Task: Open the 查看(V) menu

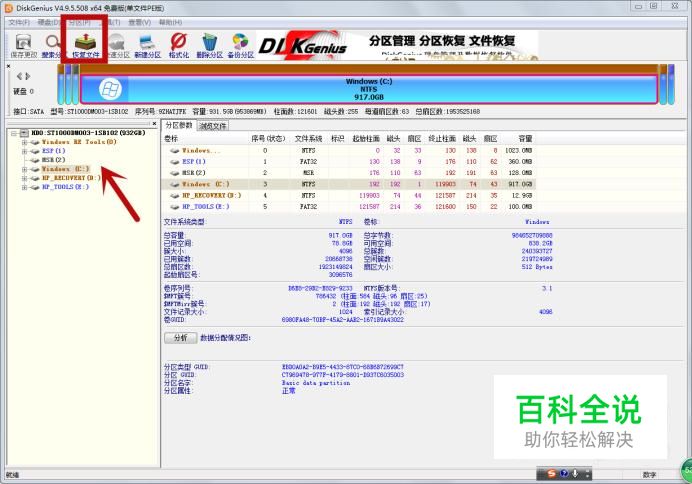Action: pos(139,22)
